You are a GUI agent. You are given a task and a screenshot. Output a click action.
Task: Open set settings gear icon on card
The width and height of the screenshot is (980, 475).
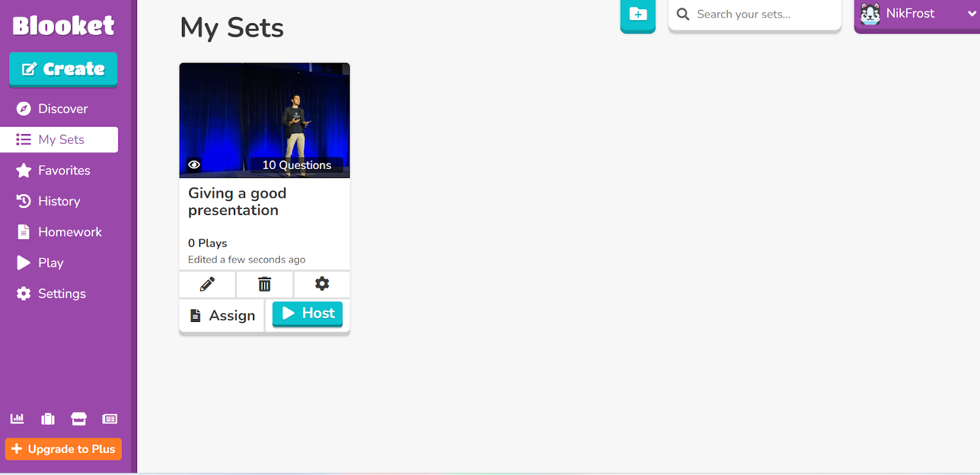point(322,284)
